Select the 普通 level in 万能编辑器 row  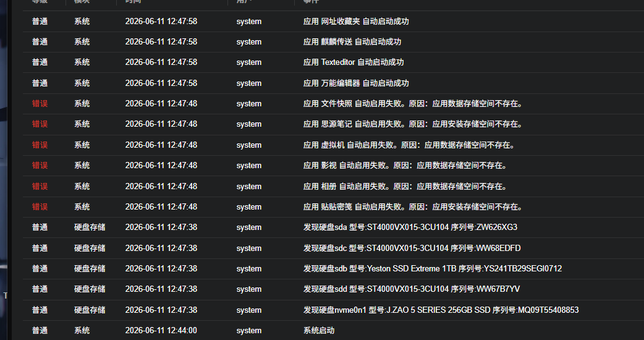click(40, 83)
